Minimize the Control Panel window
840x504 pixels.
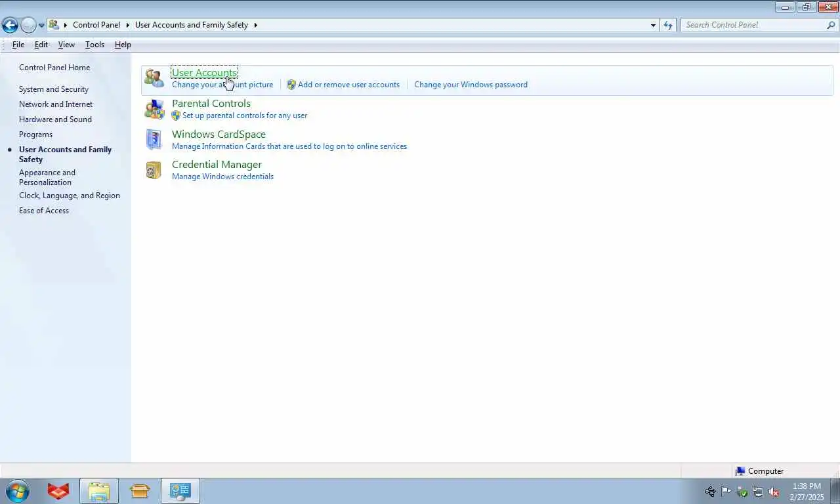coord(785,7)
